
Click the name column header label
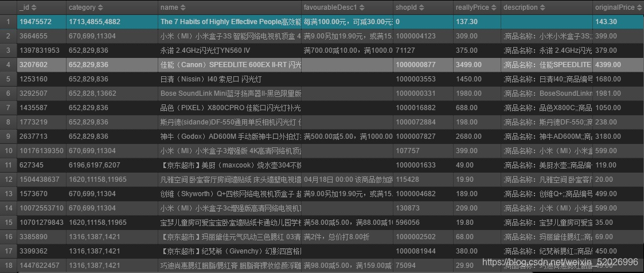pos(169,7)
